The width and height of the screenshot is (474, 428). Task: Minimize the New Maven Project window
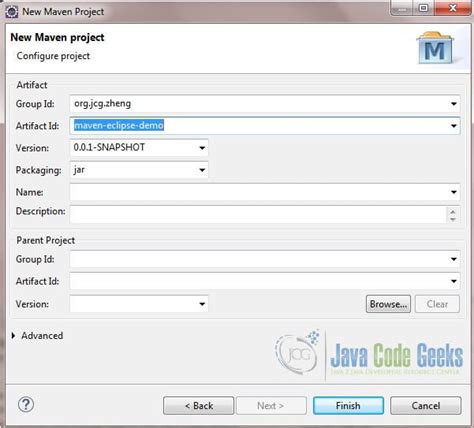402,8
